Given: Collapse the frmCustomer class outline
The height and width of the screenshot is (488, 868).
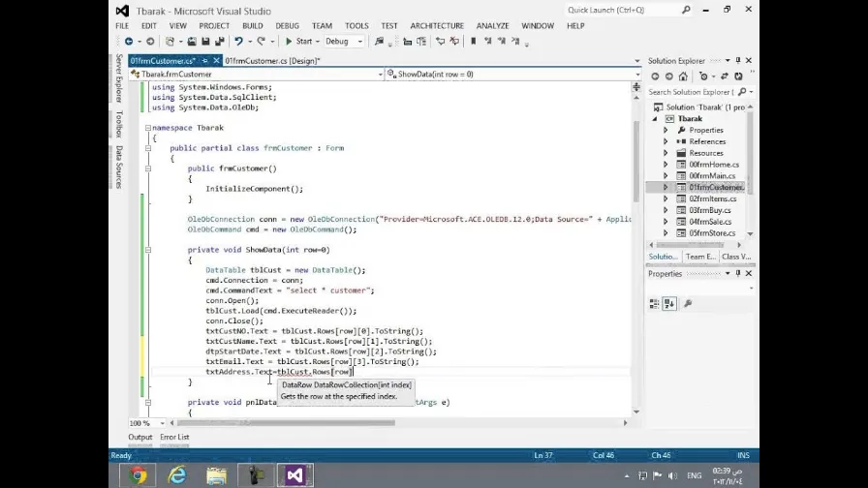Looking at the screenshot, I should point(148,148).
